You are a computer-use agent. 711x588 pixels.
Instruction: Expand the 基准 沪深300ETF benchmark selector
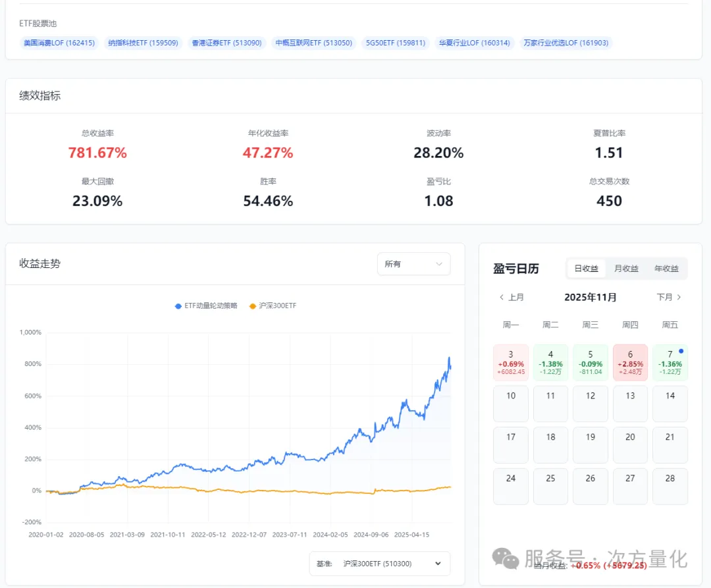pos(380,564)
